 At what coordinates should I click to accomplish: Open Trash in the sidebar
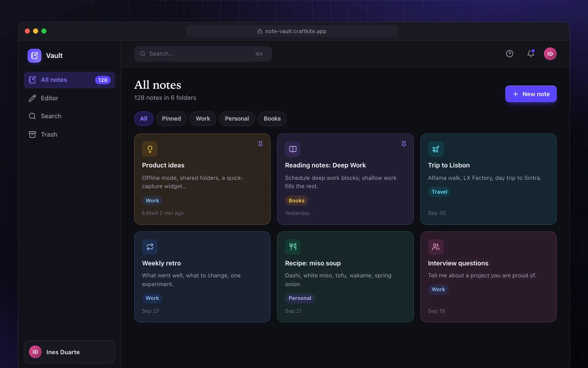[x=69, y=134]
